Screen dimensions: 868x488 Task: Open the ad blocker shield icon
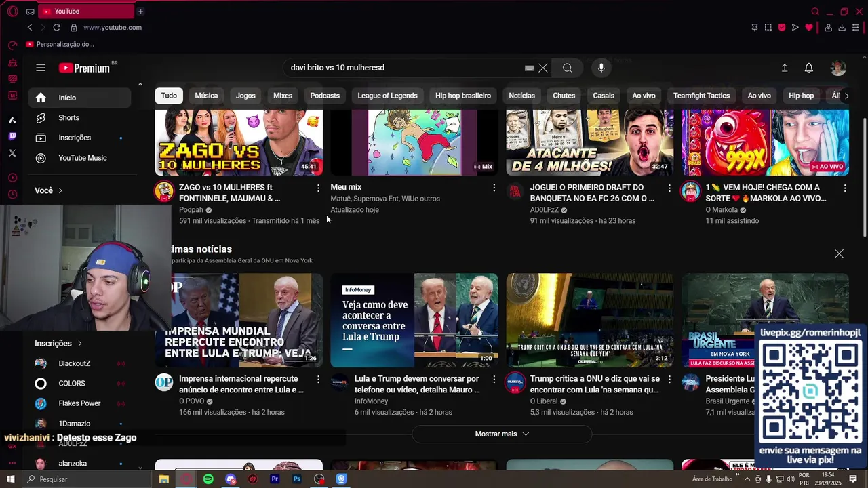782,27
